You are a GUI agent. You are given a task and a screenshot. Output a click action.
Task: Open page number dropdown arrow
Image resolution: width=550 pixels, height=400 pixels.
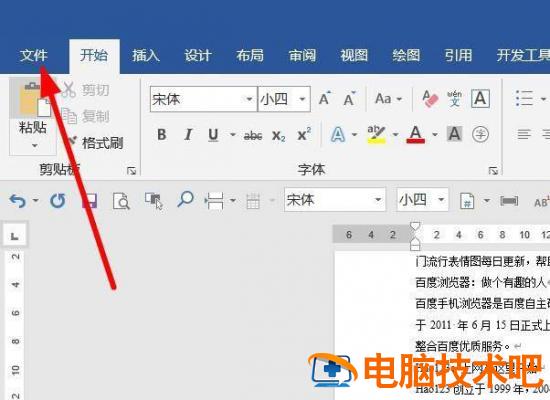(x=487, y=200)
